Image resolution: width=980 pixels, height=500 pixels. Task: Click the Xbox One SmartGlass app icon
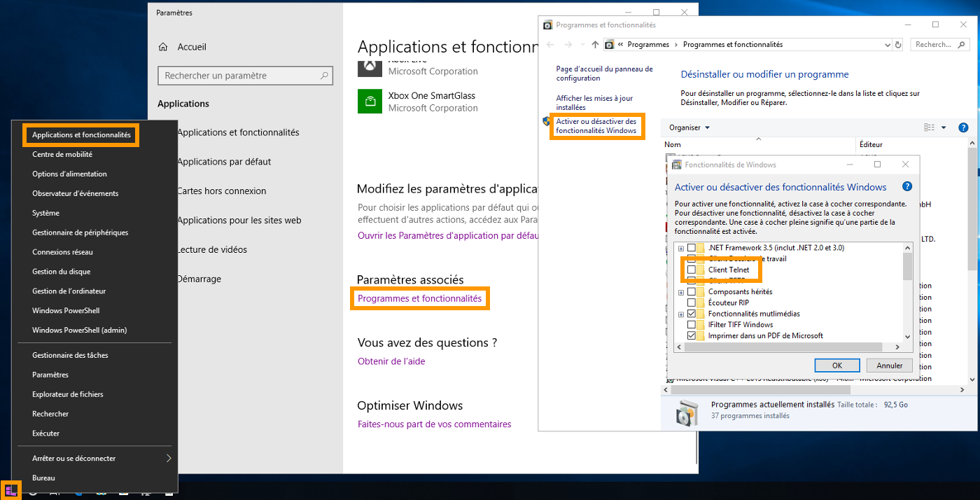tap(370, 101)
